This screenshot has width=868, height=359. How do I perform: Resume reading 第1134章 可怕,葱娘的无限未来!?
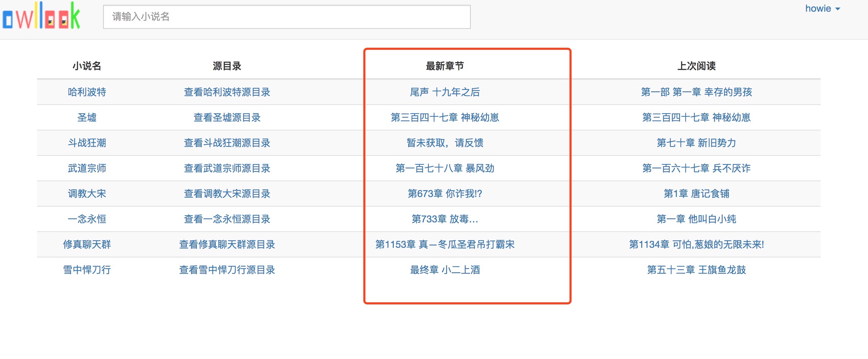[696, 244]
